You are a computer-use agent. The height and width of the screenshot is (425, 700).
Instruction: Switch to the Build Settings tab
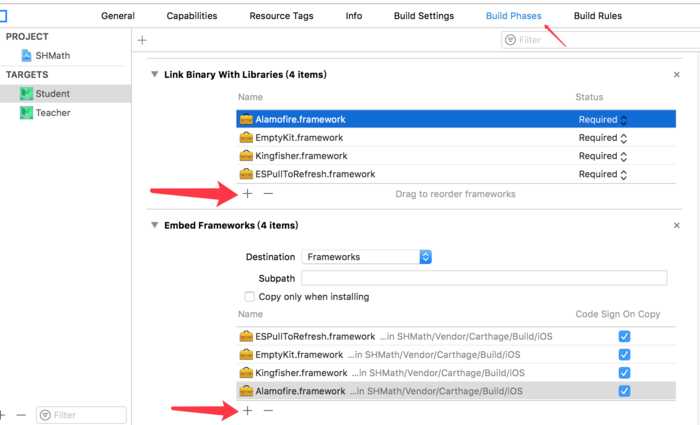(x=424, y=16)
